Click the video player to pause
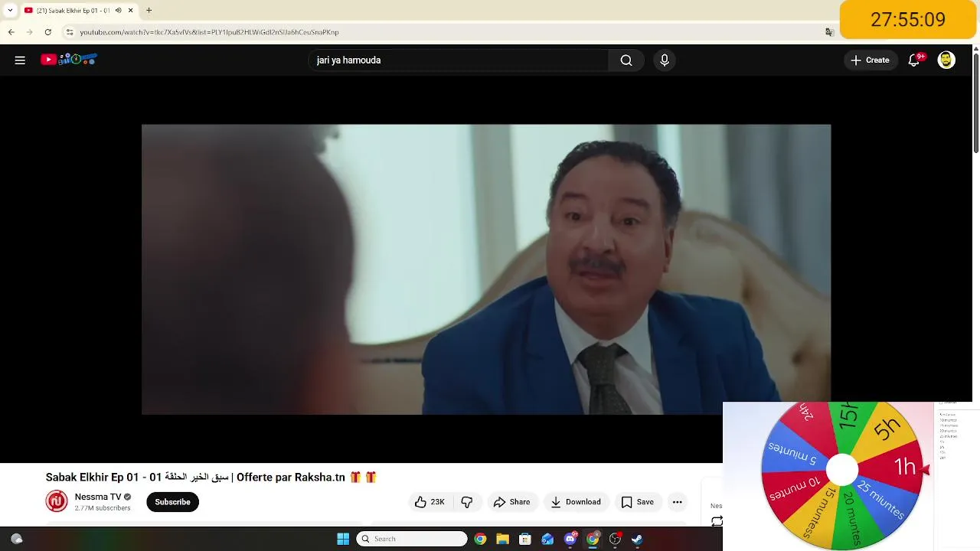The image size is (980, 551). [x=486, y=269]
